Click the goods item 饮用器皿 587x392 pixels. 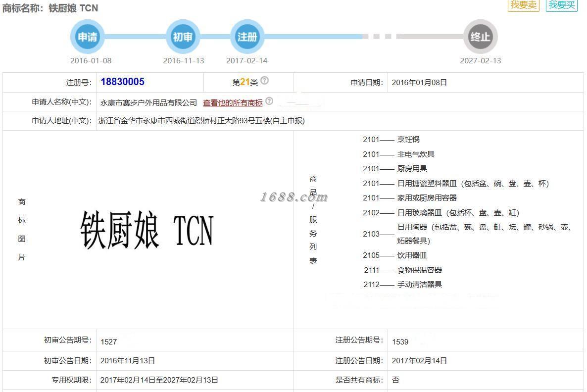click(x=412, y=255)
